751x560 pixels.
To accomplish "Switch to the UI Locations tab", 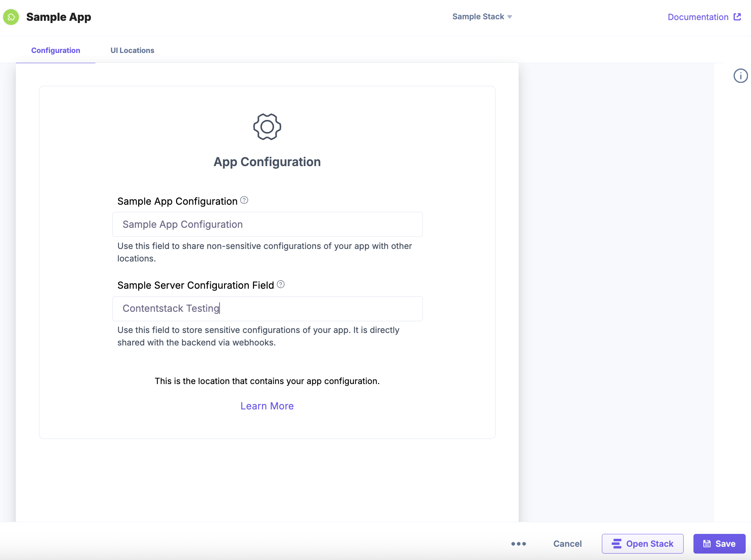I will (x=132, y=50).
